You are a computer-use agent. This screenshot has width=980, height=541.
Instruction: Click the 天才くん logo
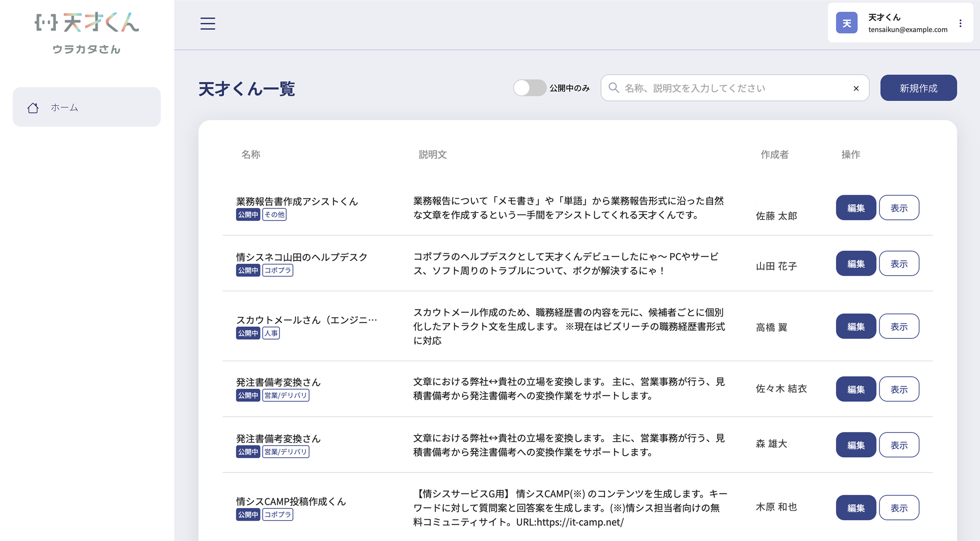point(87,22)
